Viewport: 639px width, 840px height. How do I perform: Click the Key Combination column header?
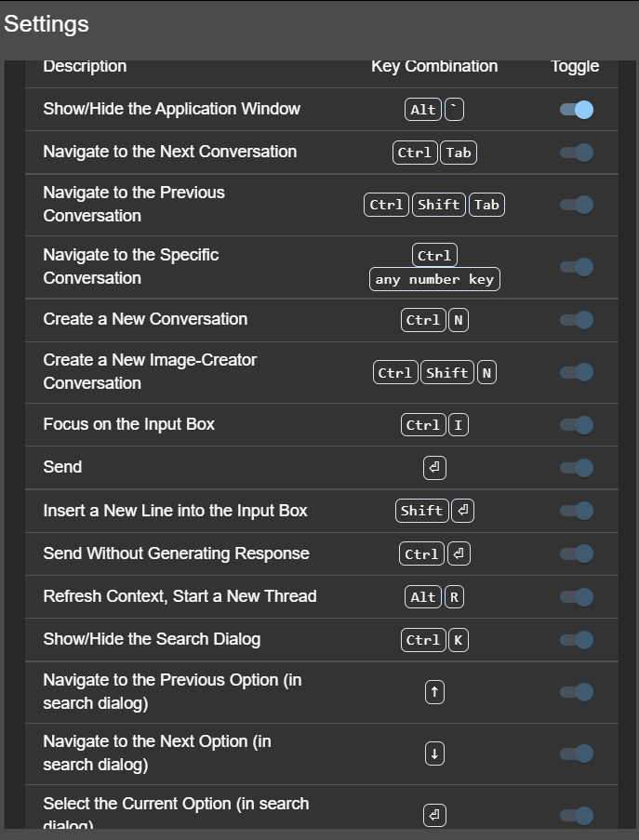434,66
